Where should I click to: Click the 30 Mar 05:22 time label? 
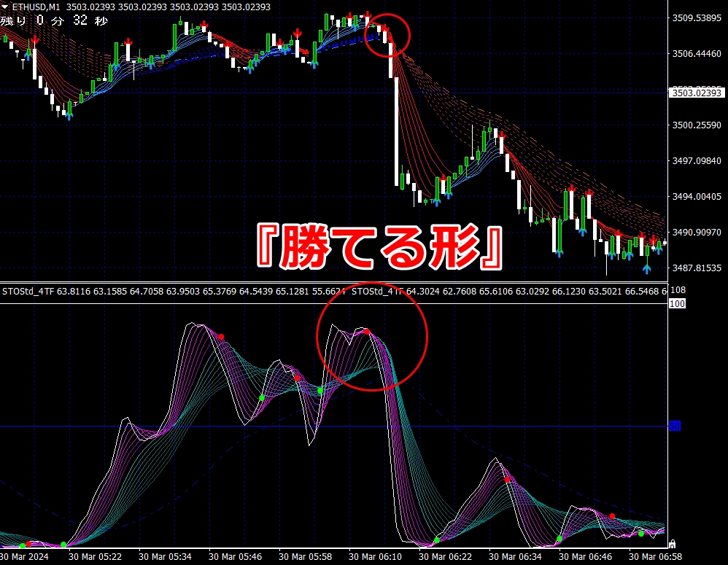(95, 557)
